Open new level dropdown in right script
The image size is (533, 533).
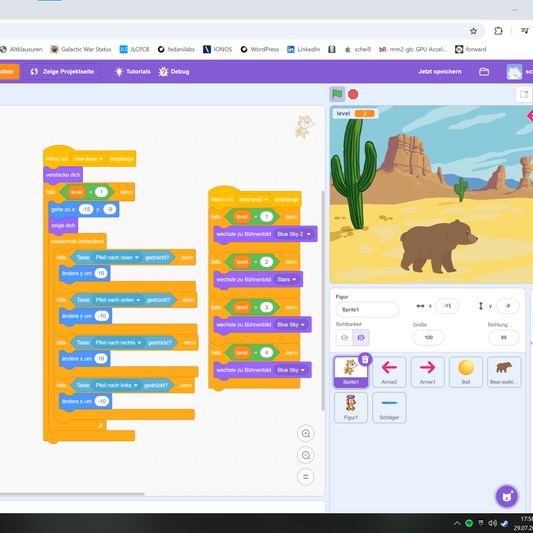click(254, 199)
